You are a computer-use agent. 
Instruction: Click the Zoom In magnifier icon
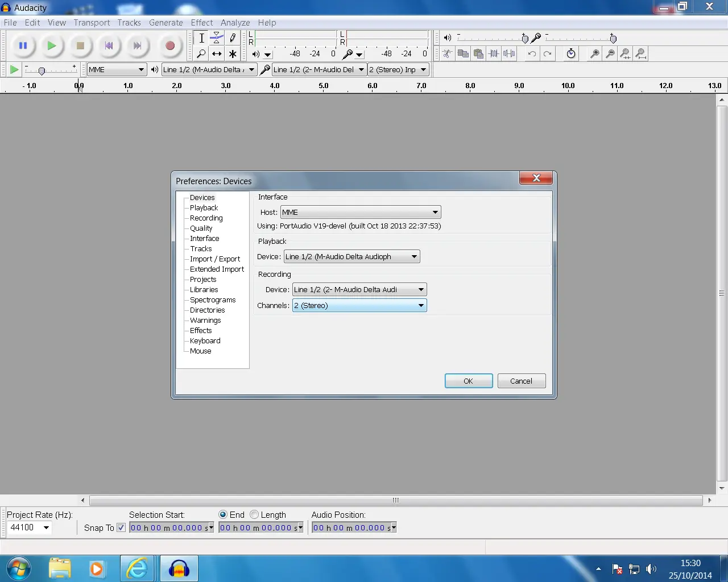594,54
